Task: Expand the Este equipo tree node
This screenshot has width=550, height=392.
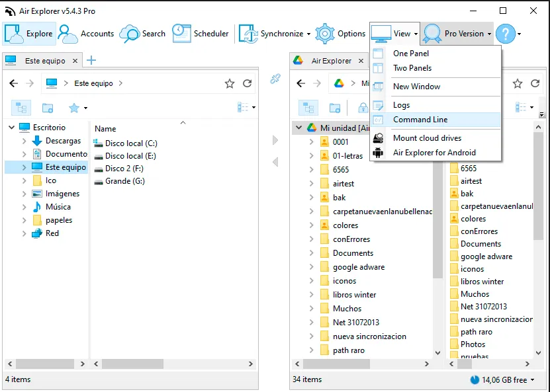Action: click(24, 167)
